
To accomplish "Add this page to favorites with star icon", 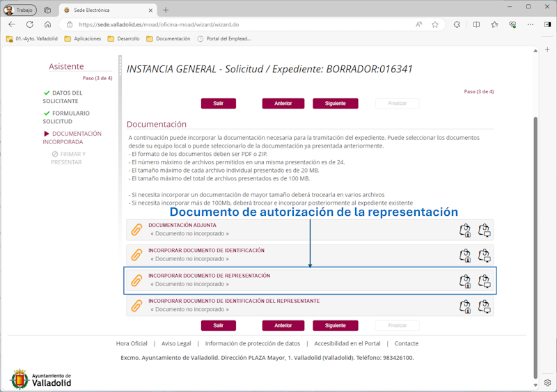I will click(434, 24).
